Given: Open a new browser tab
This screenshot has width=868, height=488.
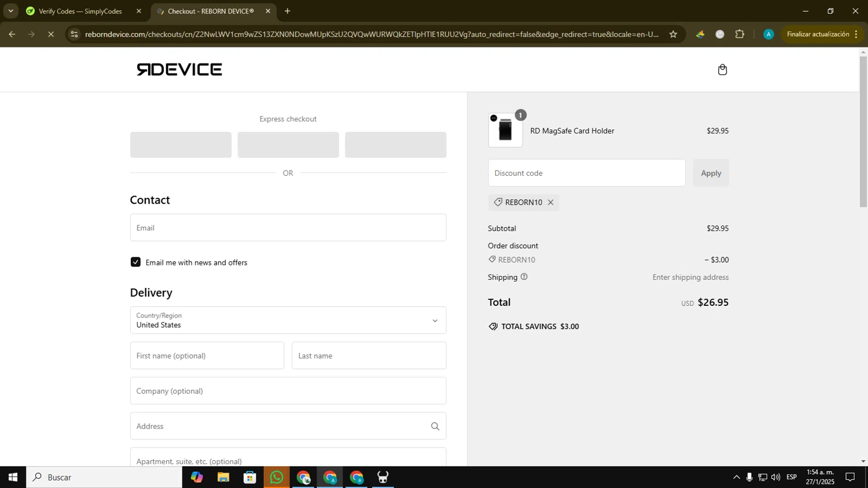Looking at the screenshot, I should coord(288,11).
